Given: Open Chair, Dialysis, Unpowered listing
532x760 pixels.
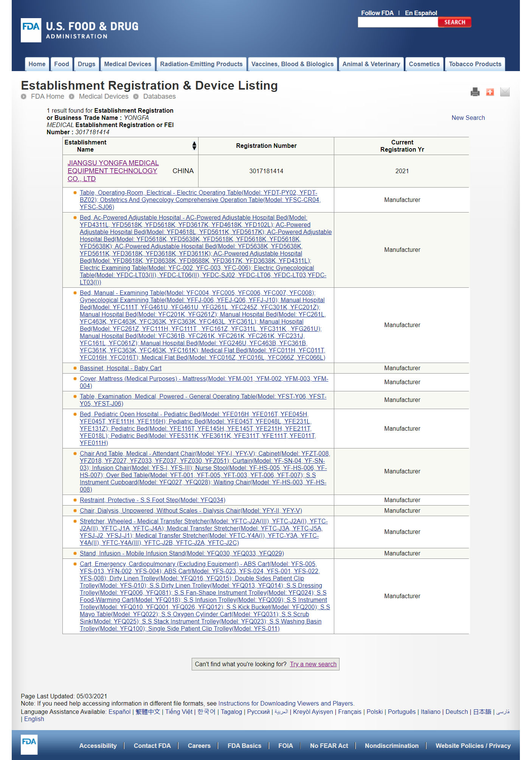Looking at the screenshot, I should click(191, 510).
